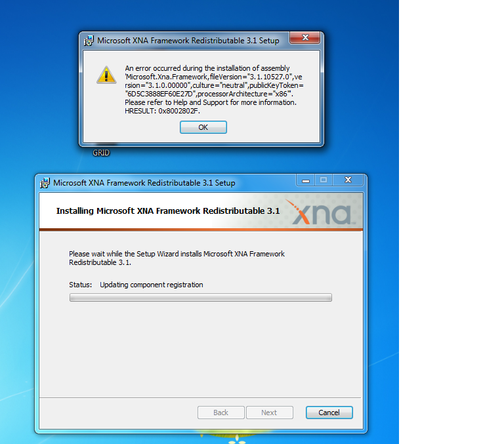Click the 'Please wait while the Setup Wizard' message

pos(177,258)
